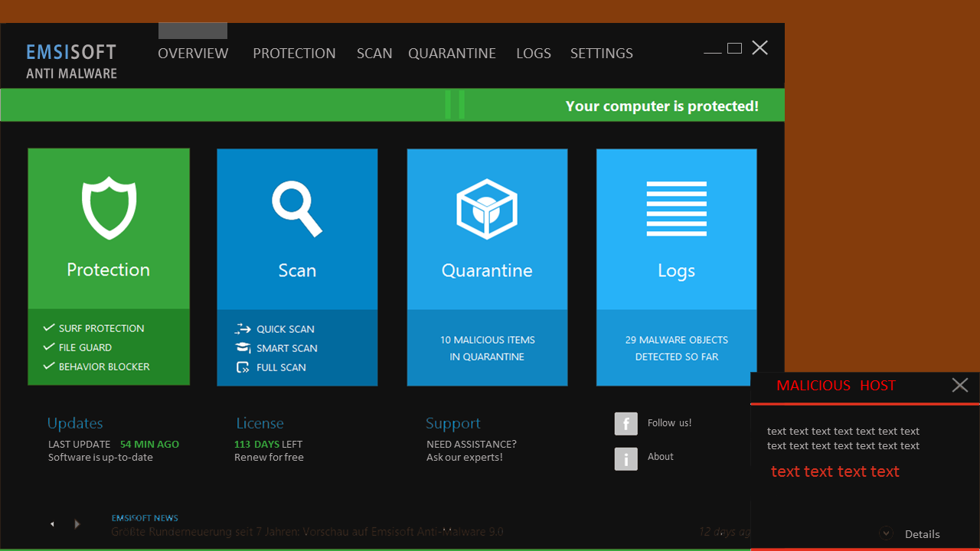The image size is (980, 551).
Task: Open the Updates section heading
Action: [x=75, y=423]
